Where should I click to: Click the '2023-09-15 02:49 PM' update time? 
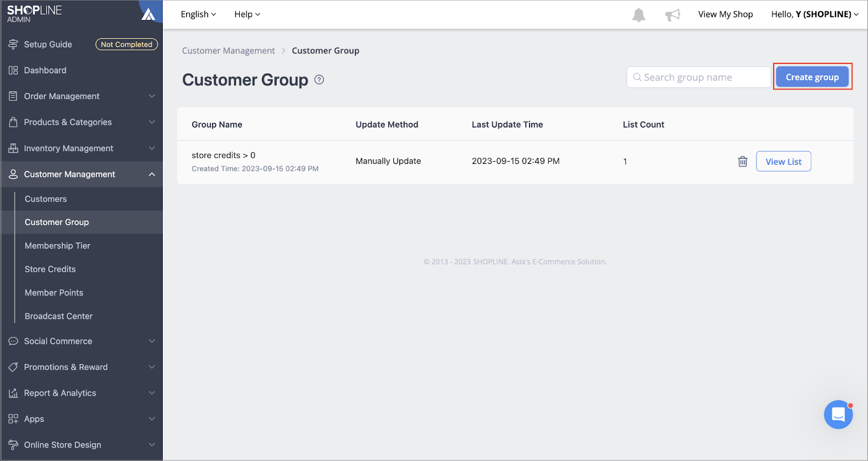coord(515,161)
